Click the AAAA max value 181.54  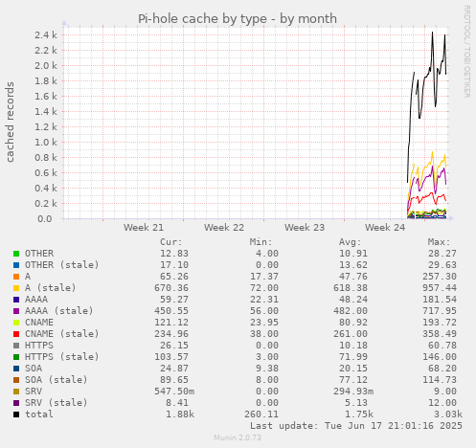click(x=440, y=300)
